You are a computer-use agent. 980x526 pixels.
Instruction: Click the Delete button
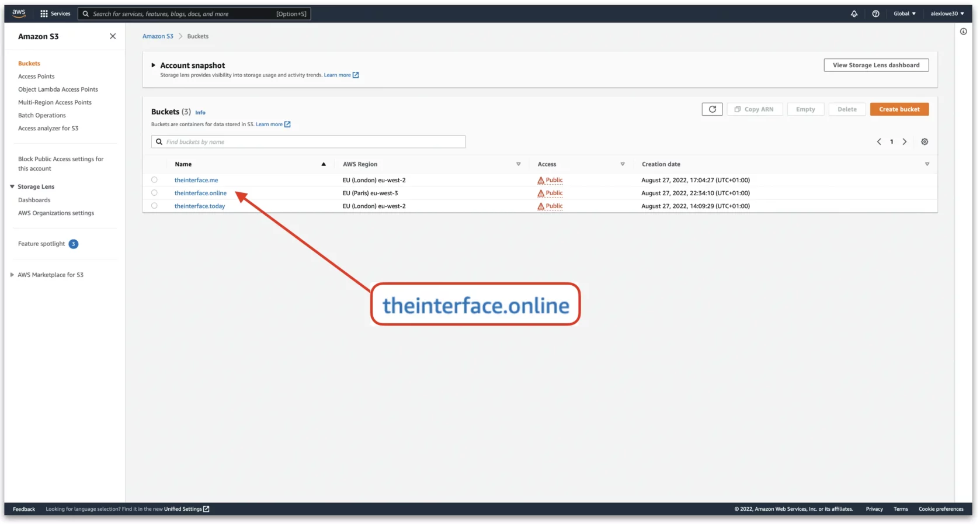click(x=847, y=109)
